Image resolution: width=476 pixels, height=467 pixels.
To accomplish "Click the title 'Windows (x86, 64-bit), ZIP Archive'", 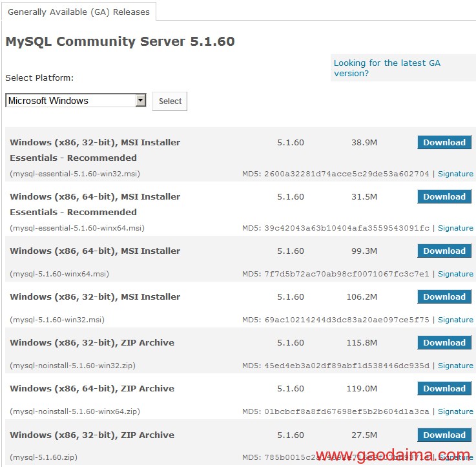I will tap(92, 389).
